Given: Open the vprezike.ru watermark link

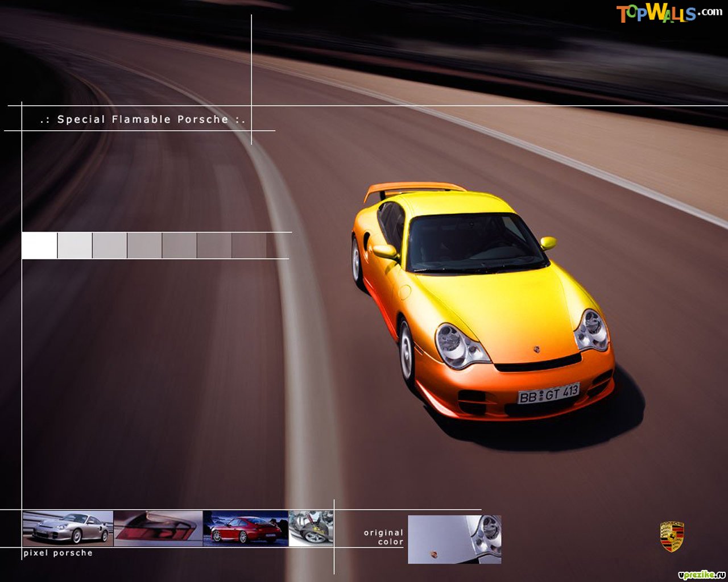Looking at the screenshot, I should 702,575.
